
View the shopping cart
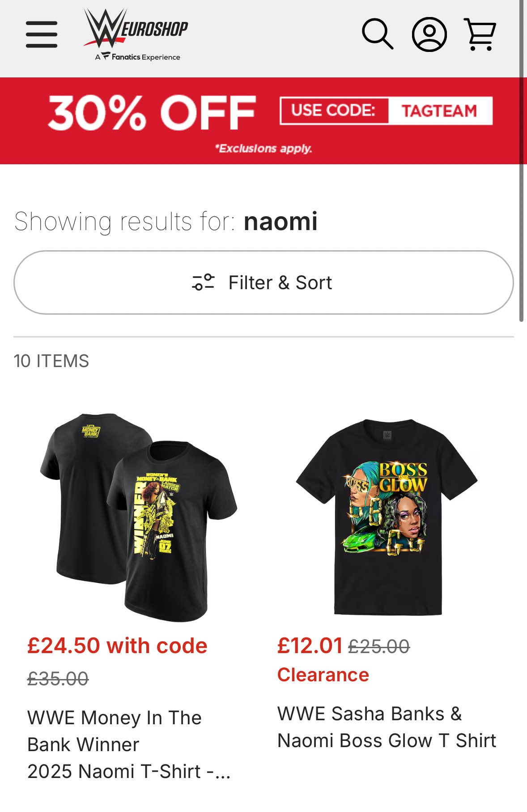click(x=480, y=34)
